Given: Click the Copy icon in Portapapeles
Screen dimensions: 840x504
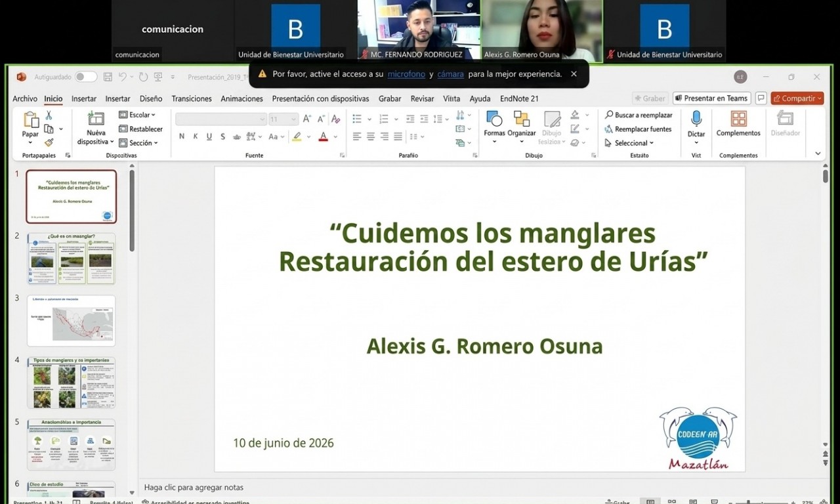Looking at the screenshot, I should [49, 129].
